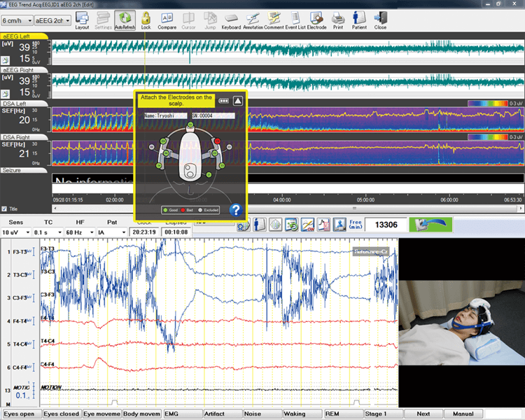This screenshot has height=420, width=525.
Task: Toggle the Title checkbox
Action: pyautogui.click(x=4, y=209)
